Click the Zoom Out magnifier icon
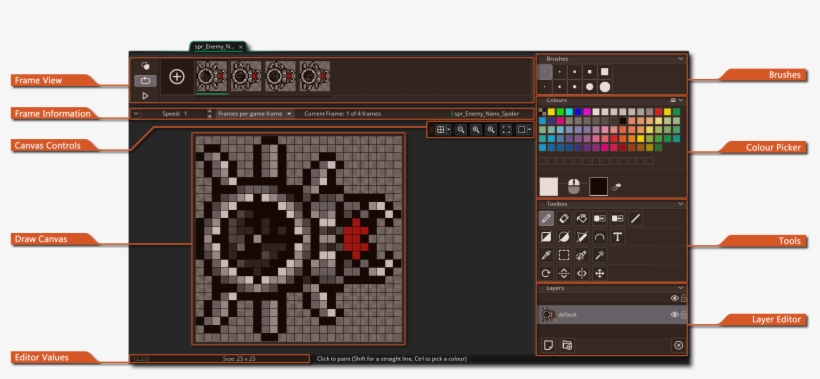820x379 pixels. [x=461, y=130]
